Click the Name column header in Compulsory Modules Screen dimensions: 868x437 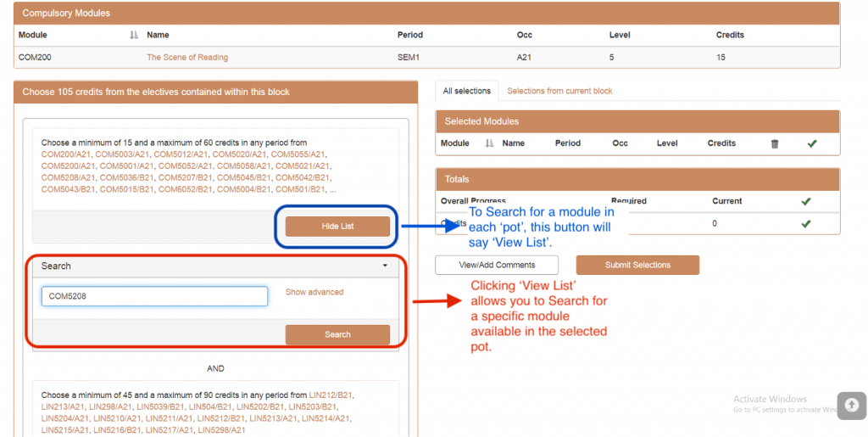coord(158,36)
